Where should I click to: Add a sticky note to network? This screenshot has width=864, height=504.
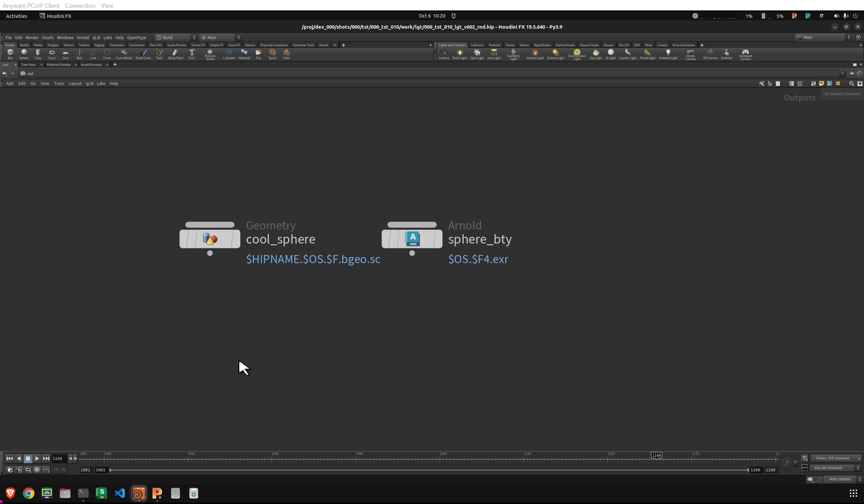click(821, 84)
